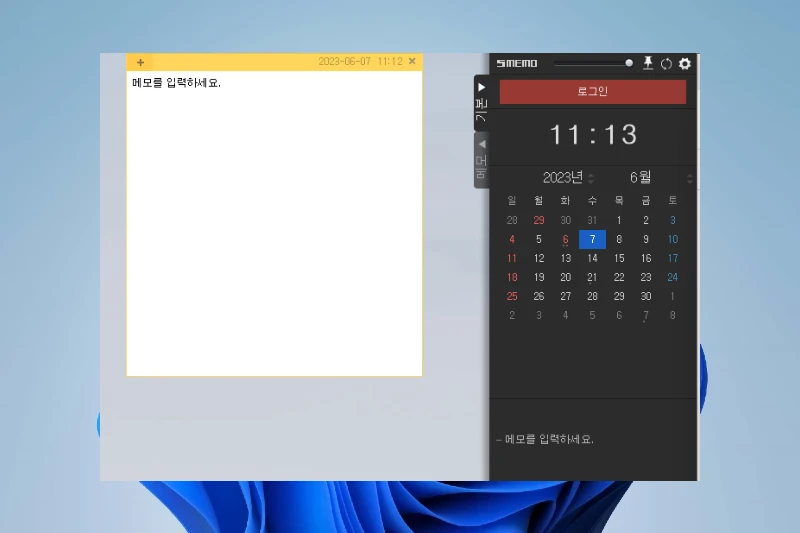Select Saturday 17 in the calendar
This screenshot has height=533, width=800.
point(672,259)
